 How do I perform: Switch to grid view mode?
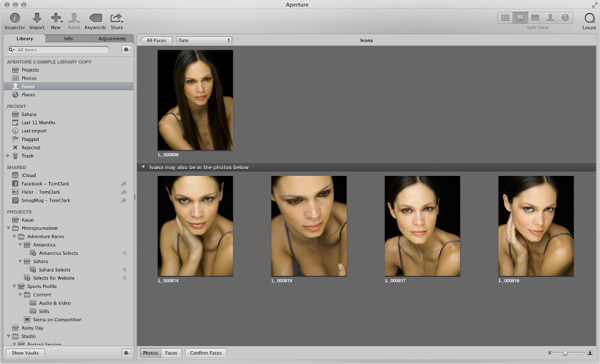click(x=505, y=17)
